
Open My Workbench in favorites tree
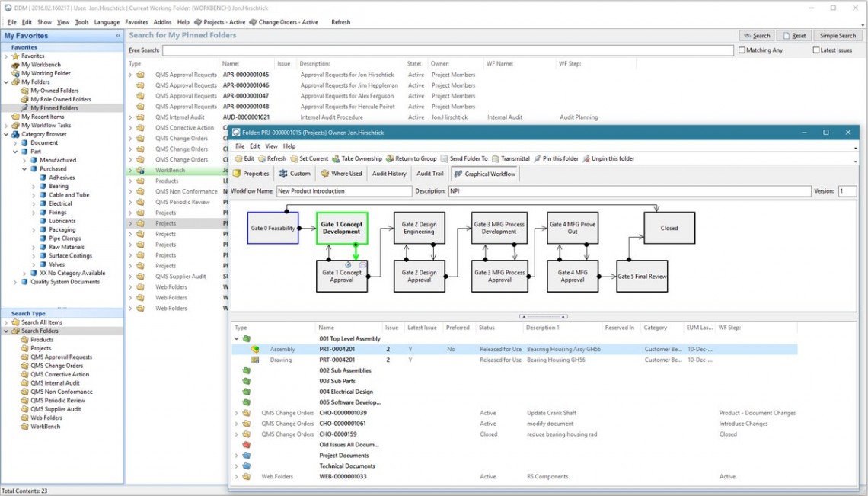coord(41,65)
